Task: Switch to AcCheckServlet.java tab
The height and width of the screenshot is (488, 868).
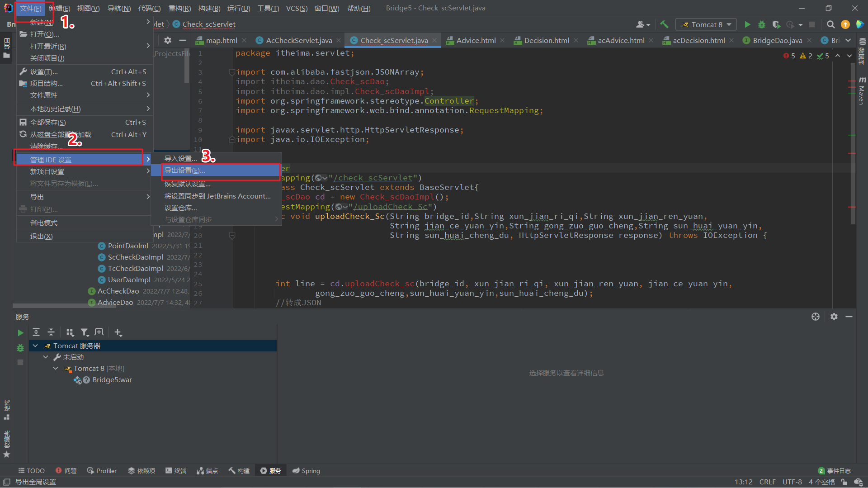Action: 298,40
